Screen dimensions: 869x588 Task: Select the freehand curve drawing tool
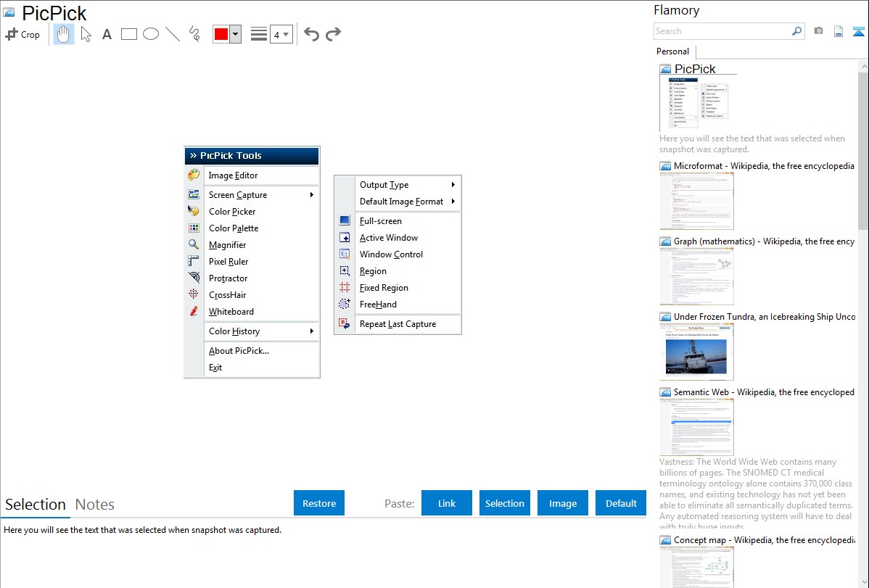(x=194, y=34)
